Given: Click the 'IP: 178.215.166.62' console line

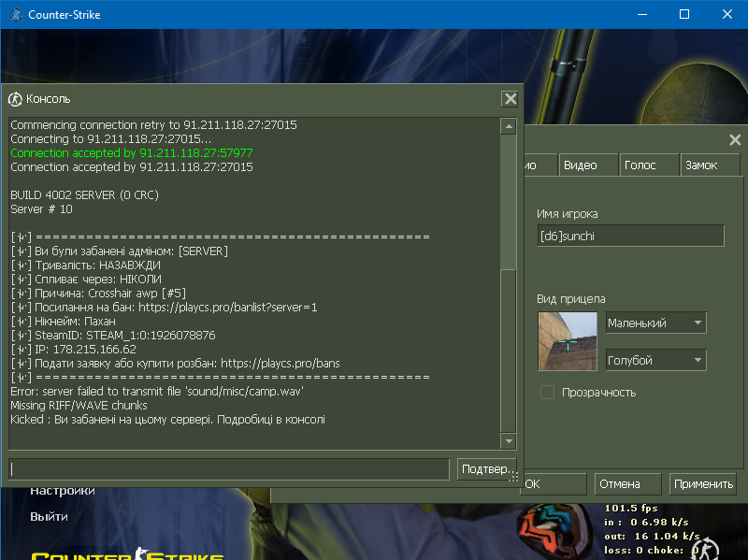Looking at the screenshot, I should (74, 349).
